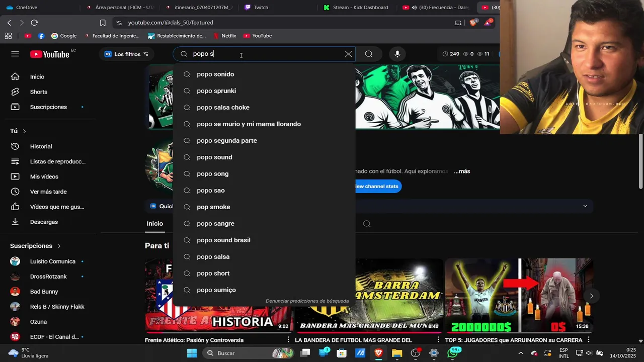Open the Google bookmark
644x362 pixels.
click(x=64, y=36)
